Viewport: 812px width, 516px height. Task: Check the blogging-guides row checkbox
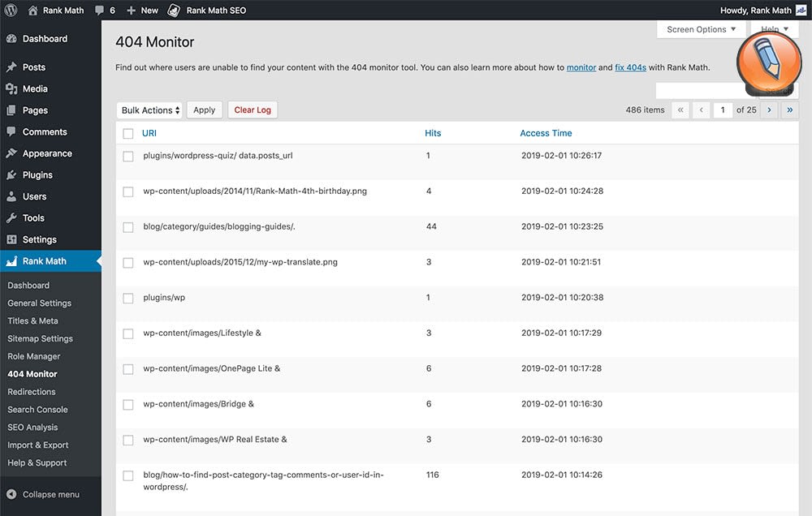coord(128,227)
